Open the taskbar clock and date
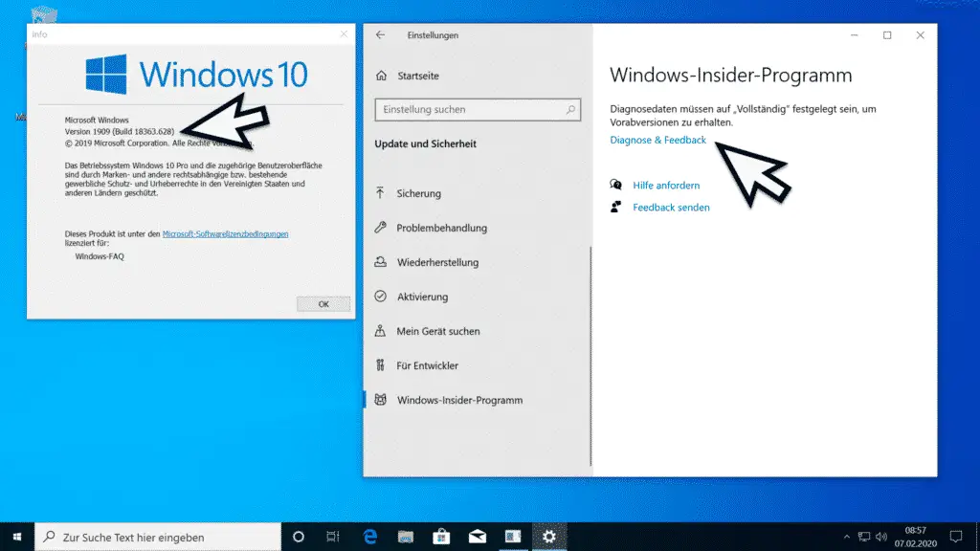The width and height of the screenshot is (980, 551). (915, 537)
